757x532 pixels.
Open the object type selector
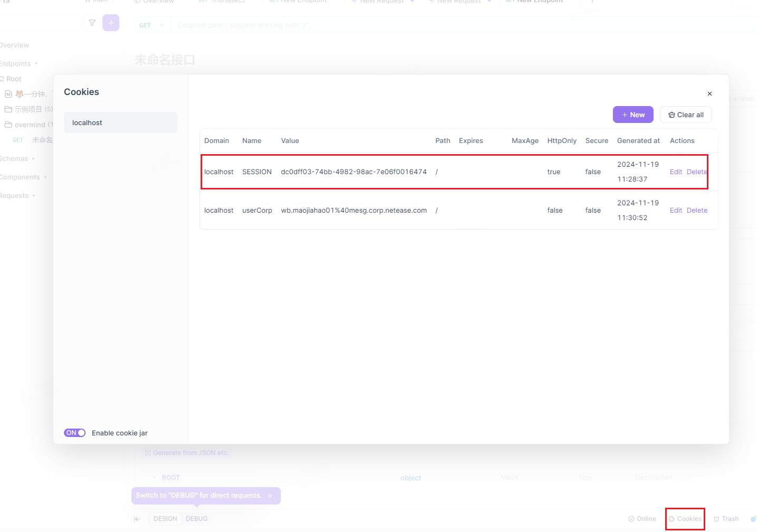coord(411,478)
